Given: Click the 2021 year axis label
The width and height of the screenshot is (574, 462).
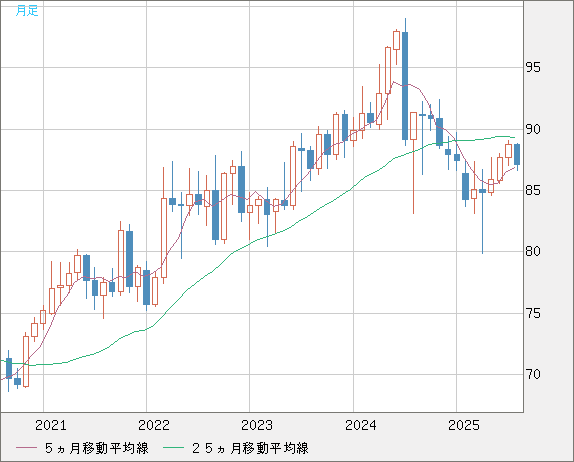Looking at the screenshot, I should coord(51,425).
